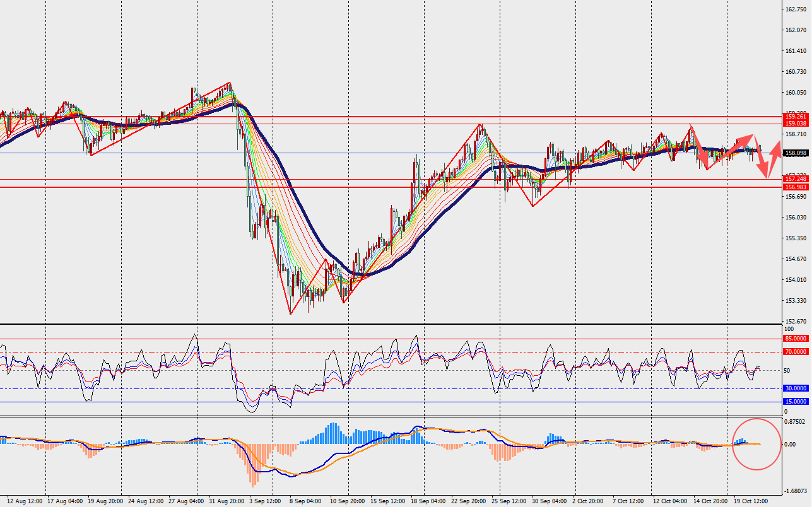The height and width of the screenshot is (507, 812).
Task: Click the 15.0000 blue oscillator level tag
Action: click(x=797, y=401)
